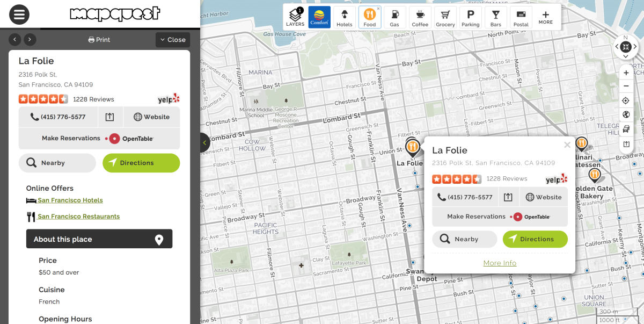Make reservations through OpenTable
This screenshot has height=324, width=644.
(99, 138)
